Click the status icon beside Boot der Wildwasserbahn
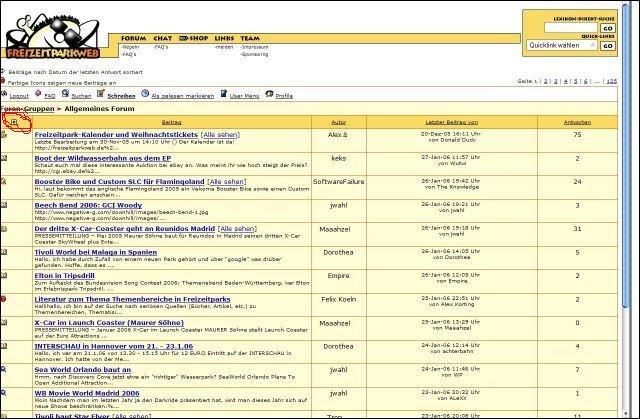Viewport: 640px width, 419px height. click(4, 157)
